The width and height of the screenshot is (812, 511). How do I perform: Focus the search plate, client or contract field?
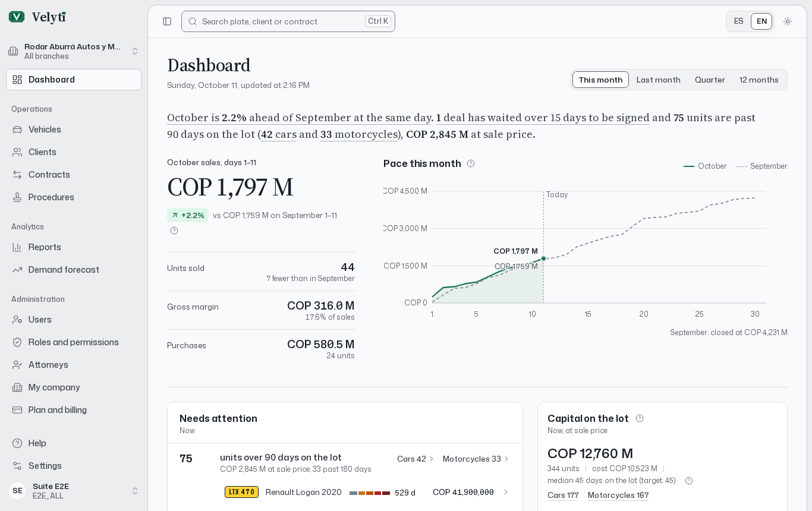[288, 21]
